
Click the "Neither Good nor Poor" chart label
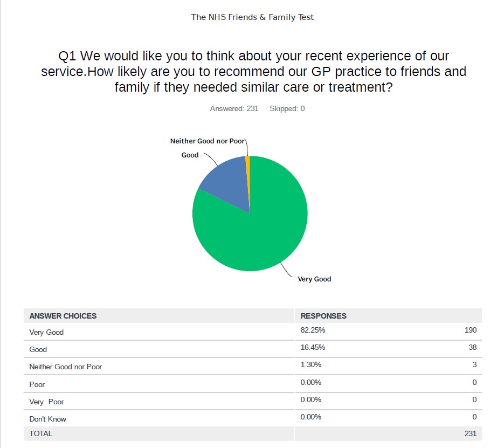coord(208,141)
